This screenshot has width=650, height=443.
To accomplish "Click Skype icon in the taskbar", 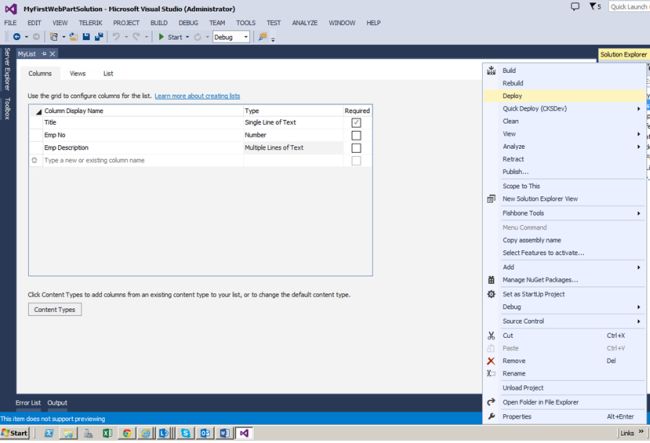I will (x=185, y=433).
